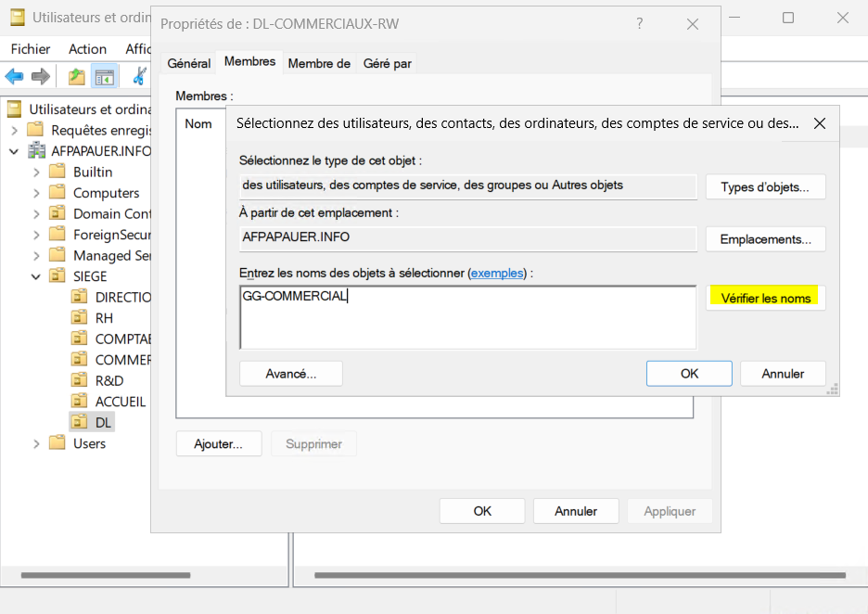The width and height of the screenshot is (868, 614).
Task: Click the blue Back arrow in toolbar
Action: pos(14,76)
